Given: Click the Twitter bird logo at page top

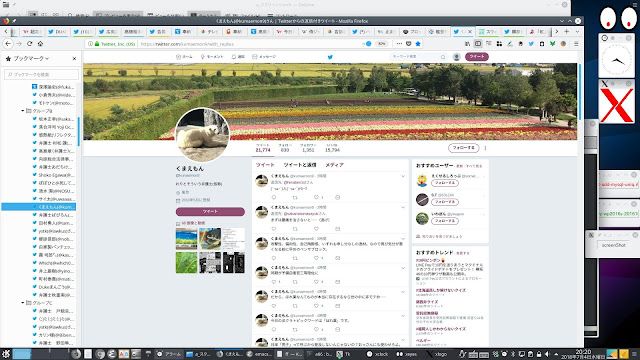Looking at the screenshot, I should pyautogui.click(x=330, y=57).
